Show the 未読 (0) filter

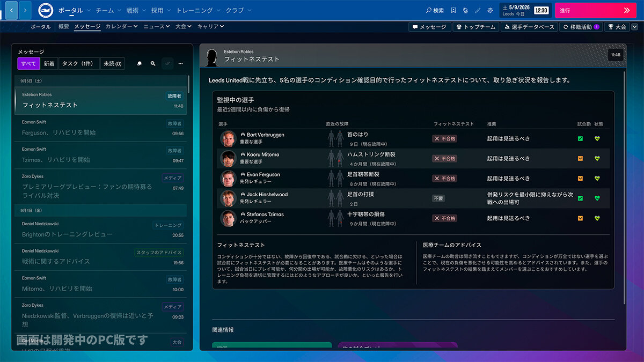pyautogui.click(x=112, y=64)
